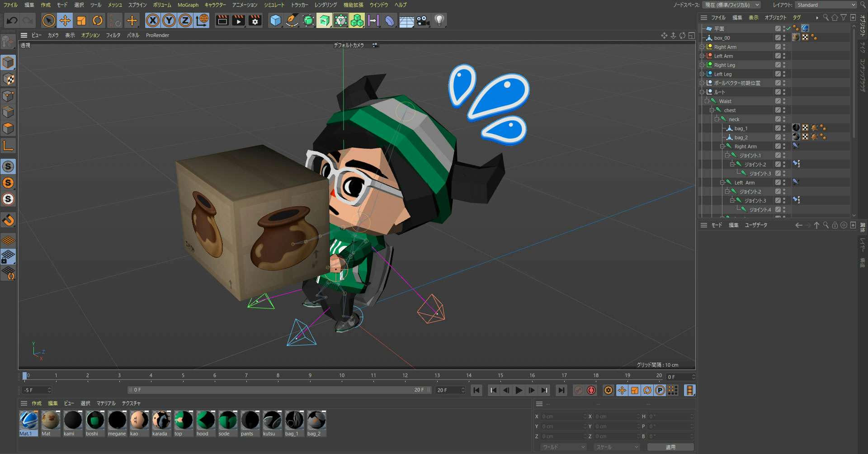Click frame 10 on the timeline ruler
The image size is (868, 454).
pos(342,375)
